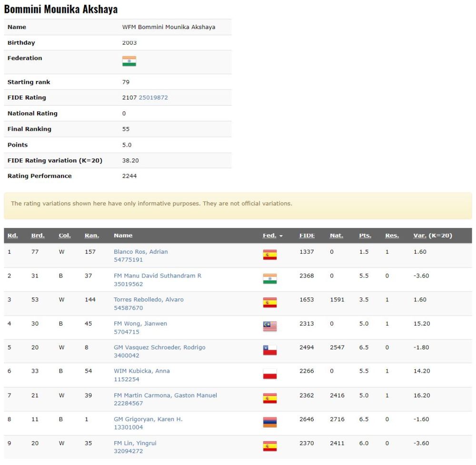Click the Chile flag beside GM Vasquez Schroeder
476x465 pixels.
(x=270, y=350)
